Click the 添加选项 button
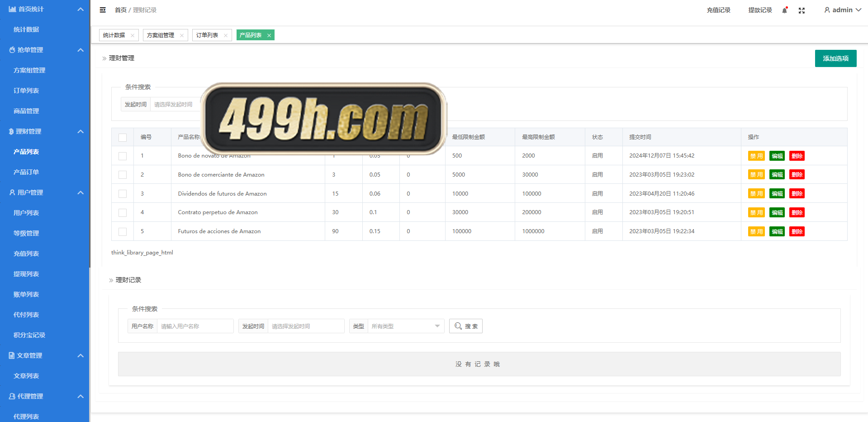 [x=835, y=58]
